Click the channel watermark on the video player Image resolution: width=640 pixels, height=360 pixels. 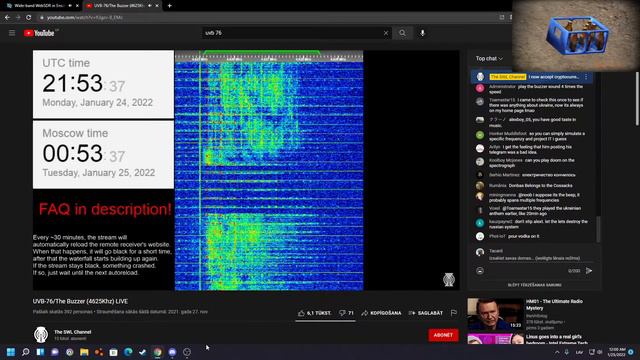click(449, 280)
